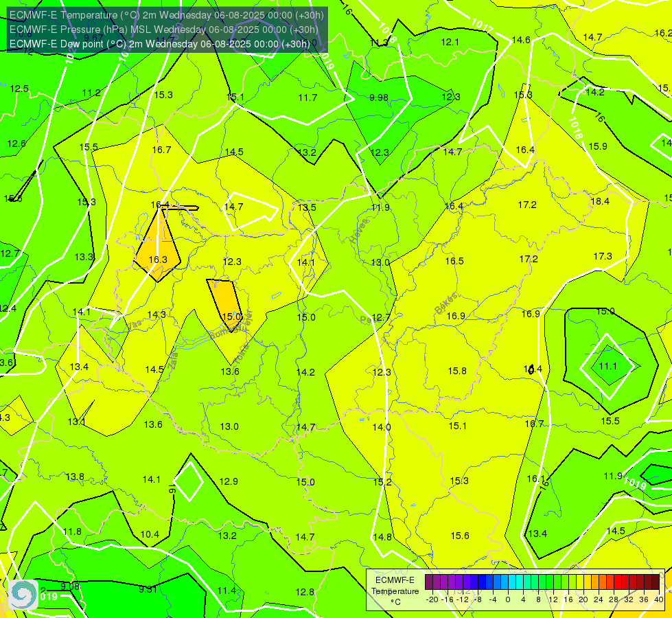Click the 10.4 temperature value

click(150, 534)
